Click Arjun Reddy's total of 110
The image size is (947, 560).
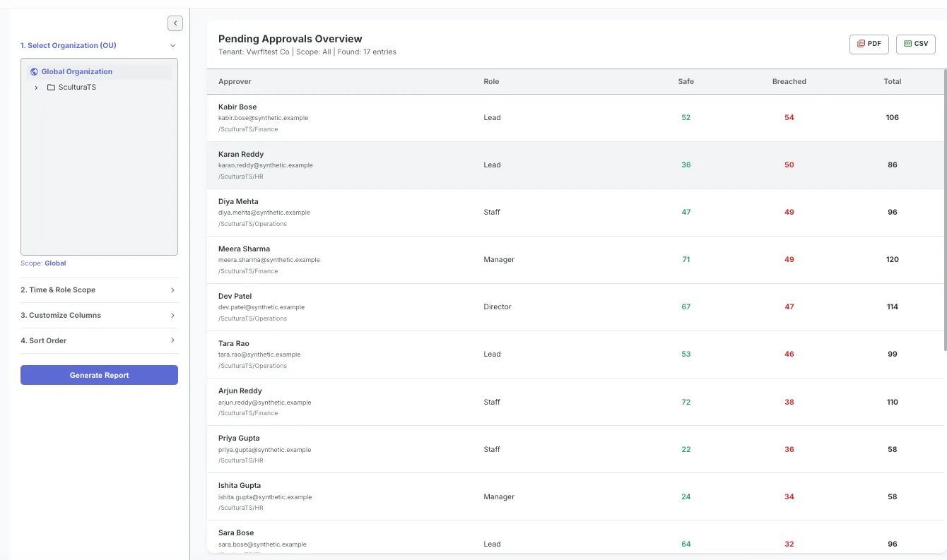pos(893,403)
